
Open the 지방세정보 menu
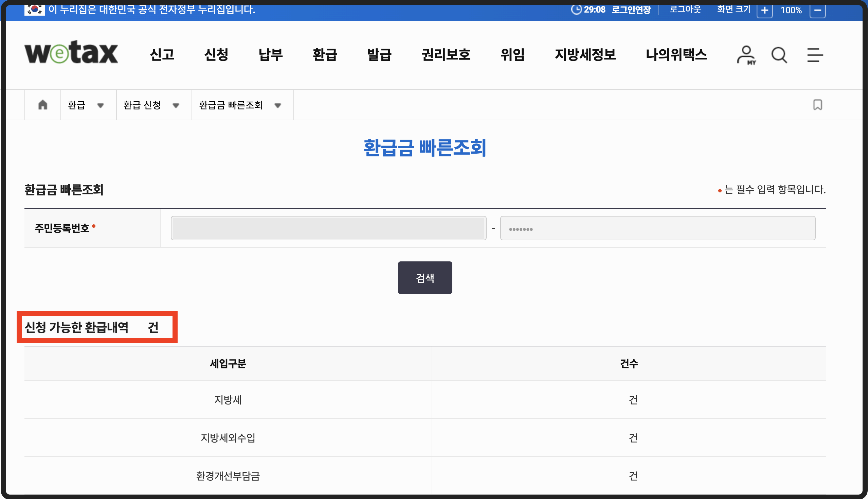point(586,55)
